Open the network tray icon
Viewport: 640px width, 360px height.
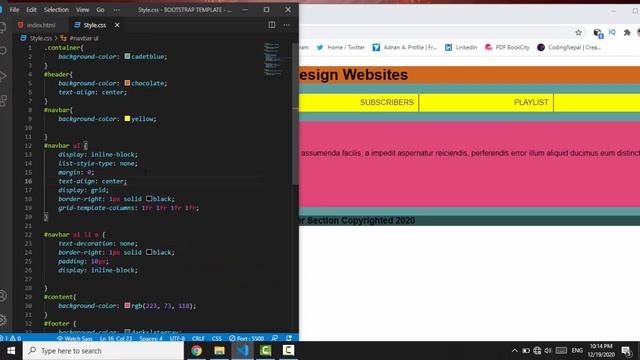click(537, 351)
